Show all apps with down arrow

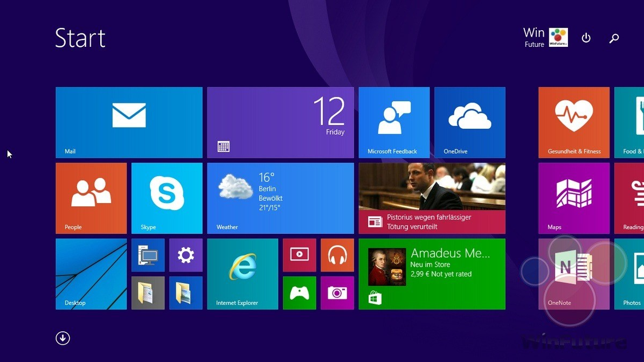click(x=63, y=338)
